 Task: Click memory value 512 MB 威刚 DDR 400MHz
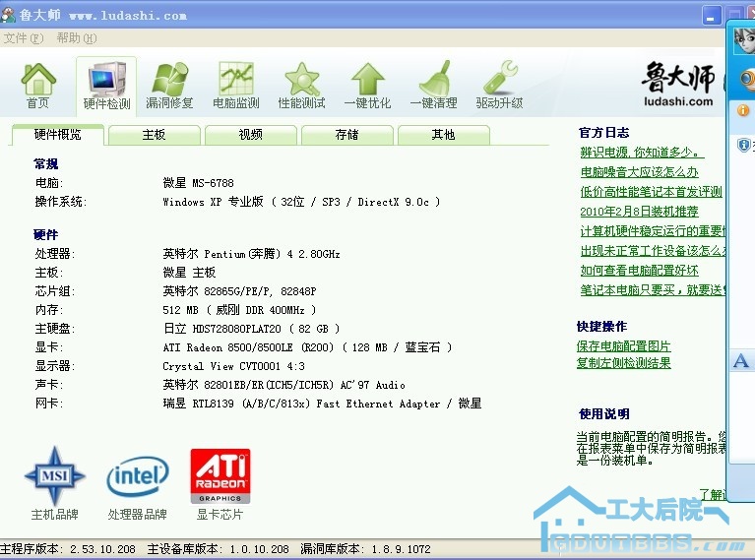239,310
